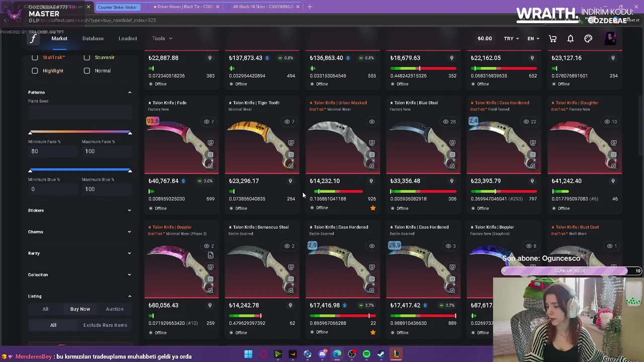
Task: Click the camera icon on Slaughter knife card
Action: pyautogui.click(x=613, y=154)
